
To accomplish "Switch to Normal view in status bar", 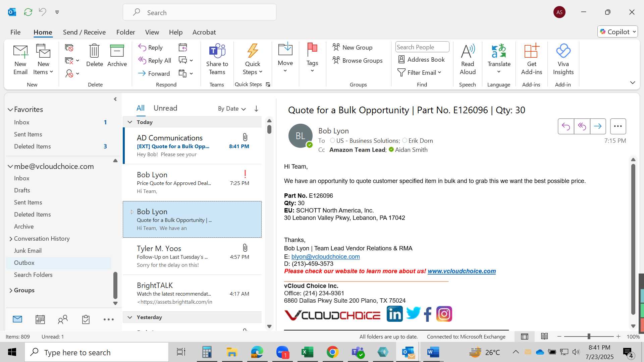I will click(525, 337).
